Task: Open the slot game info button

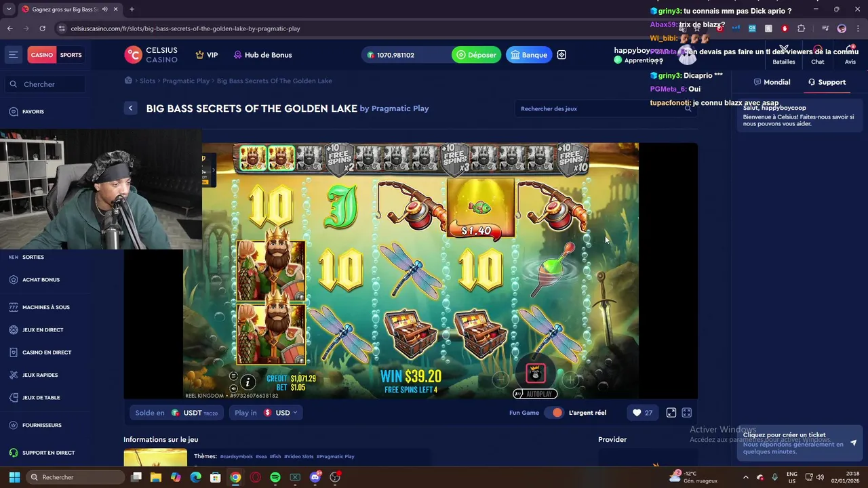Action: pyautogui.click(x=248, y=382)
